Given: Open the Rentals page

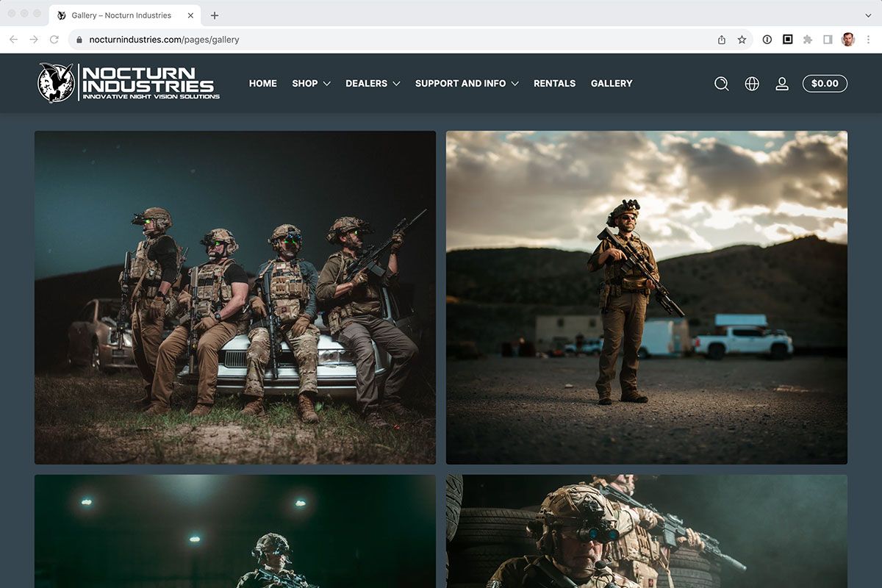Looking at the screenshot, I should (554, 84).
